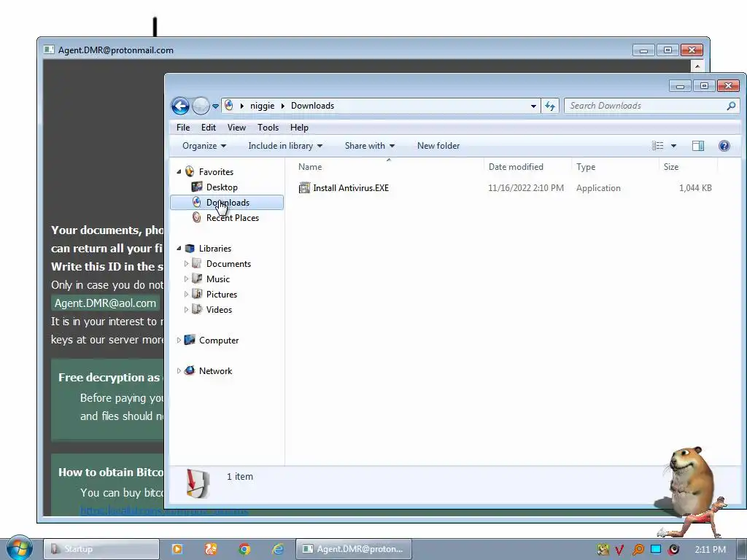Click the orange magnifier tray icon
Image resolution: width=747 pixels, height=560 pixels.
coord(638,550)
